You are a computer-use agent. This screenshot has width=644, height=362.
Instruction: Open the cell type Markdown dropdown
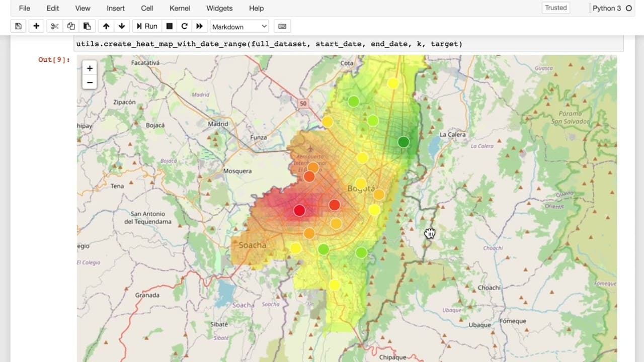[239, 27]
